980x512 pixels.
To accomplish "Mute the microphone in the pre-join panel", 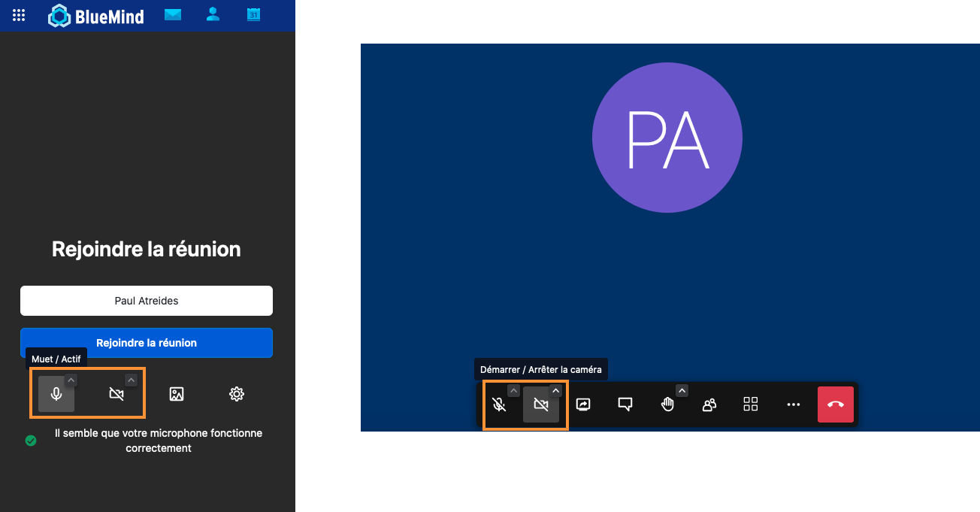I will [x=56, y=394].
